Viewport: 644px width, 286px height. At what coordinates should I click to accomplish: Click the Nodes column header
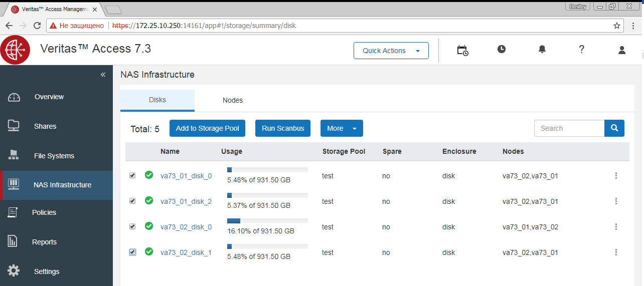point(513,151)
